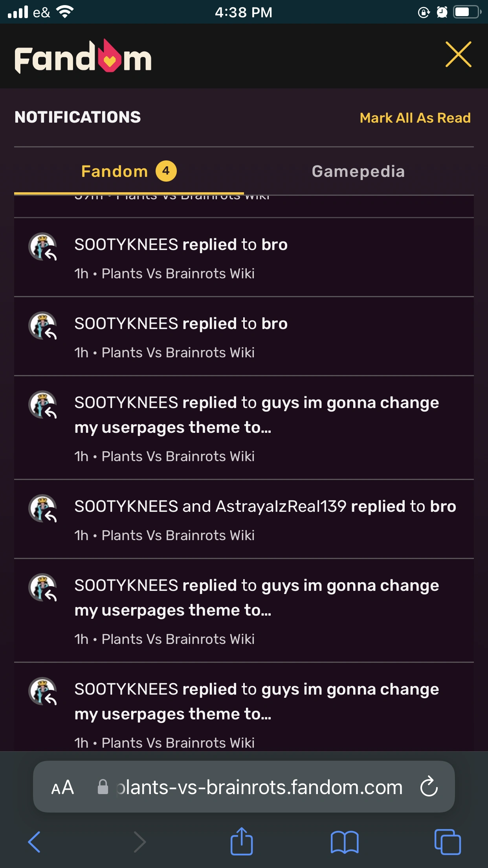The image size is (488, 868).
Task: Tap the battery indicator in status bar
Action: pyautogui.click(x=467, y=12)
